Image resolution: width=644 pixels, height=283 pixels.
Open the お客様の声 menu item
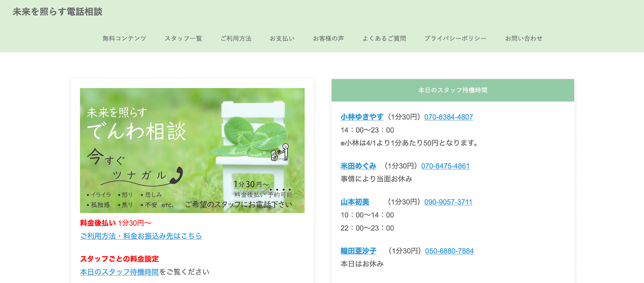[x=328, y=38]
